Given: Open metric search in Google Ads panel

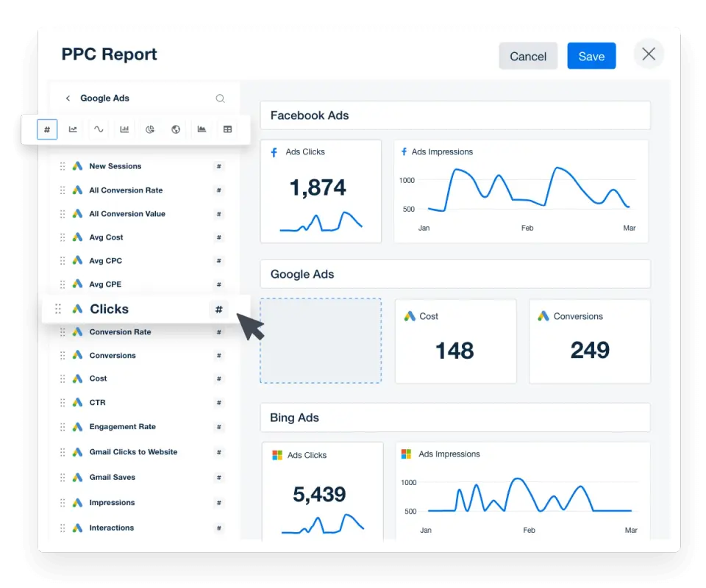Looking at the screenshot, I should coord(220,98).
